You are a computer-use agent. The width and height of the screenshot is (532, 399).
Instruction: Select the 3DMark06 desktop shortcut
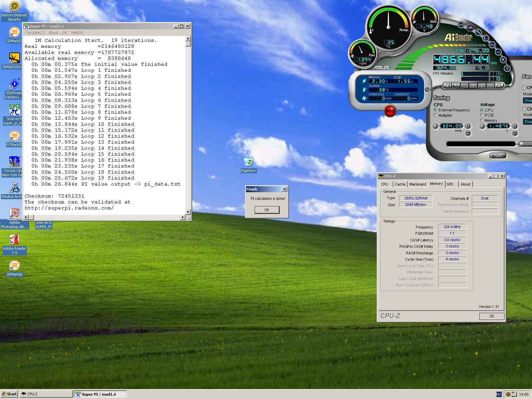click(14, 268)
